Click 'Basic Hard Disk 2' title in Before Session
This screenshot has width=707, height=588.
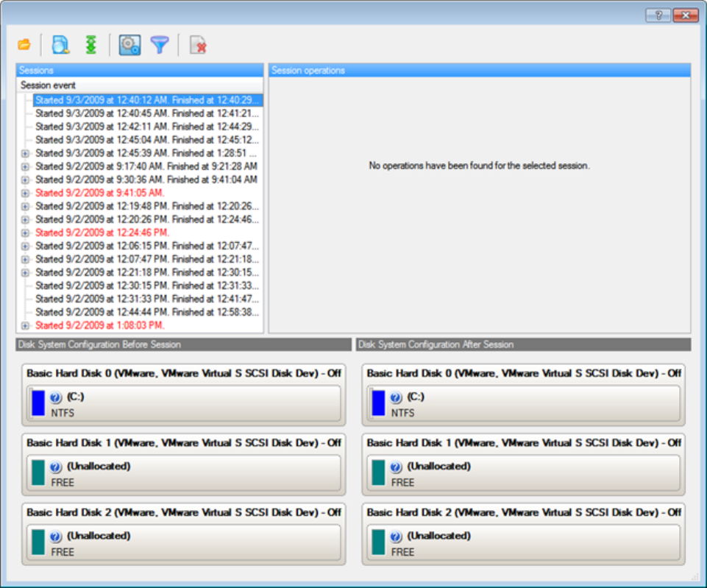click(x=183, y=512)
